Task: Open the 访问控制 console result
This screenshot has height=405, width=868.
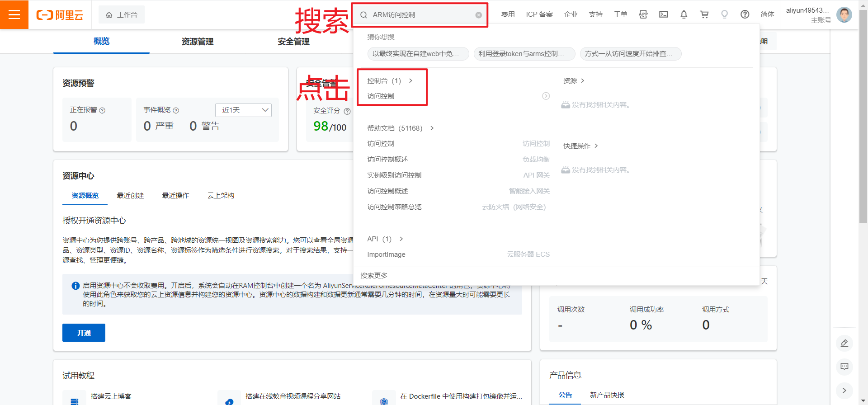Action: coord(381,96)
